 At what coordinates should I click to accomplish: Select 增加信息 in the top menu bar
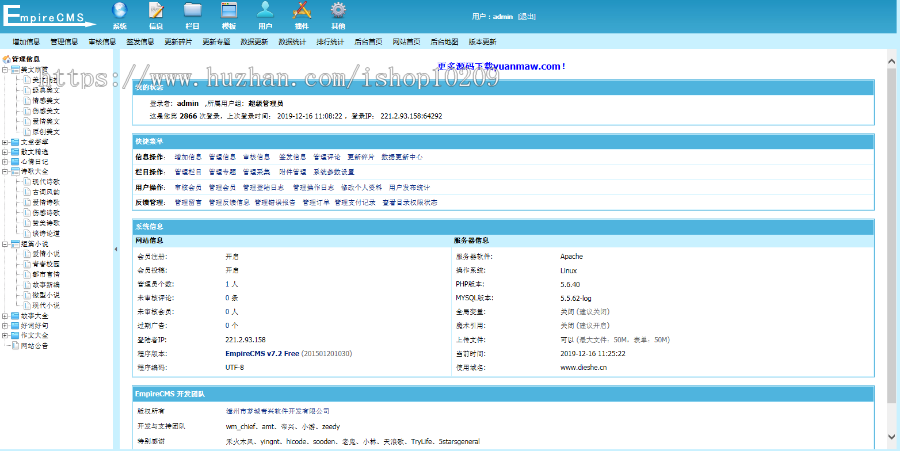pos(26,42)
